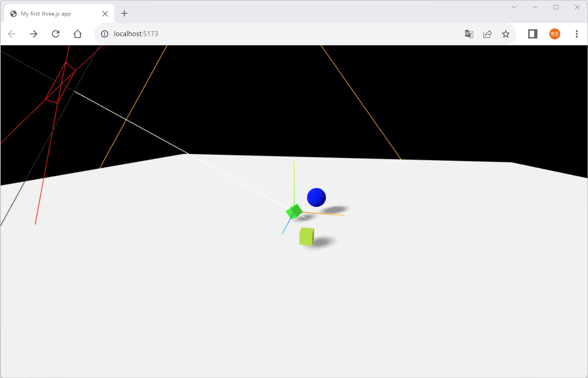Click the blue sphere in scene
The width and height of the screenshot is (588, 378).
coord(316,197)
